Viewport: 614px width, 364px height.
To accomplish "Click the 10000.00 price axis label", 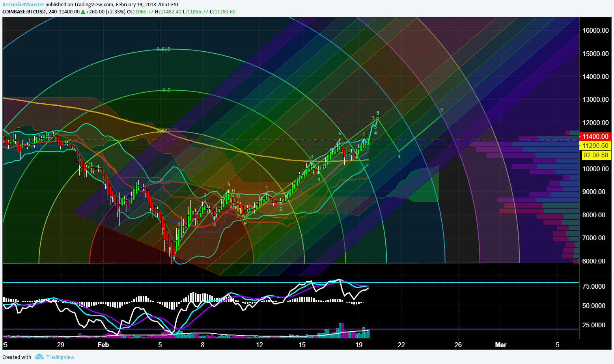I will [x=595, y=169].
